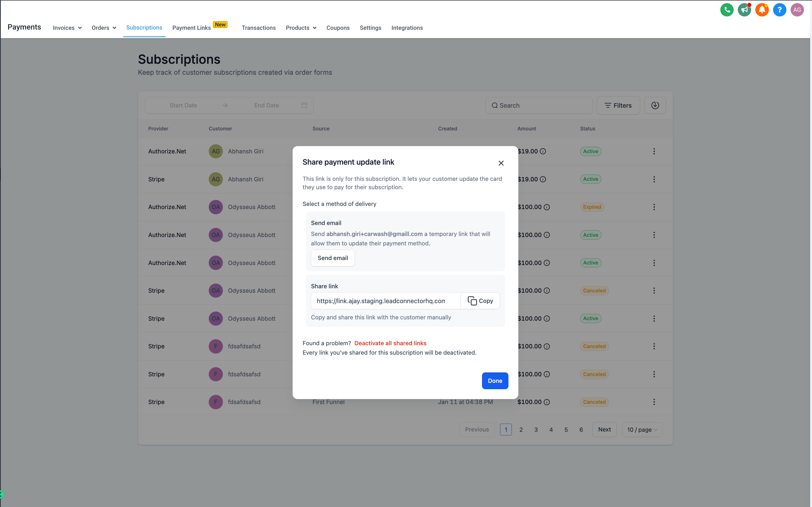Viewport: 812px width, 507px height.
Task: Click info icon next to first $19.00 amount
Action: pos(543,151)
